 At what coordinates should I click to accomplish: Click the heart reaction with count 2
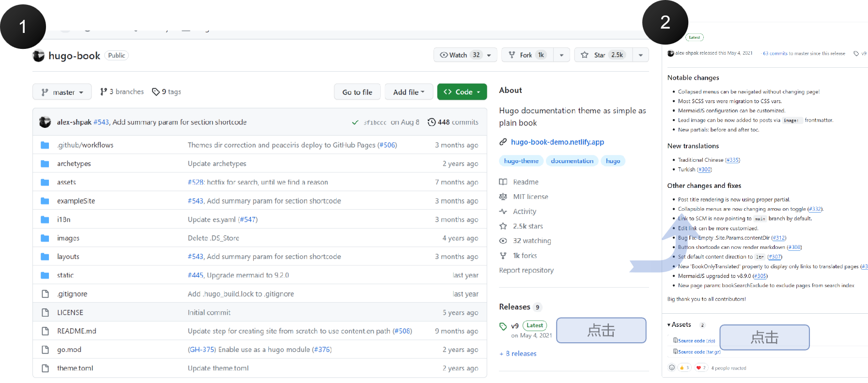pos(701,368)
